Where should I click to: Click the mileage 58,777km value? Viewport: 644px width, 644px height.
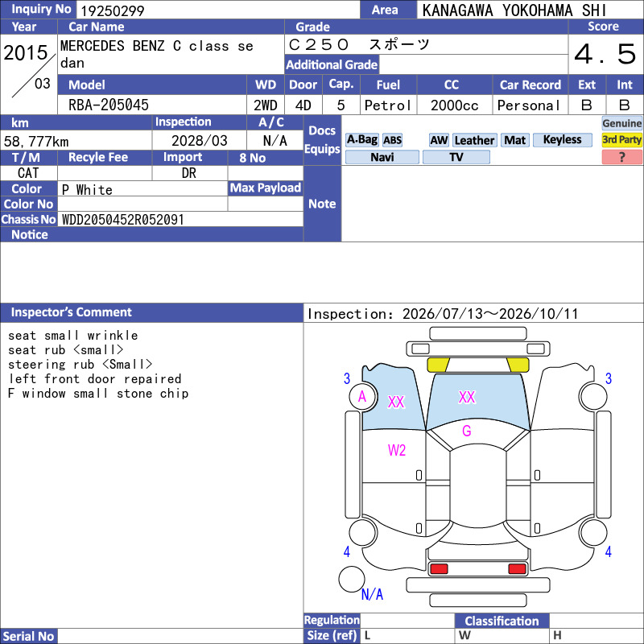pos(36,142)
